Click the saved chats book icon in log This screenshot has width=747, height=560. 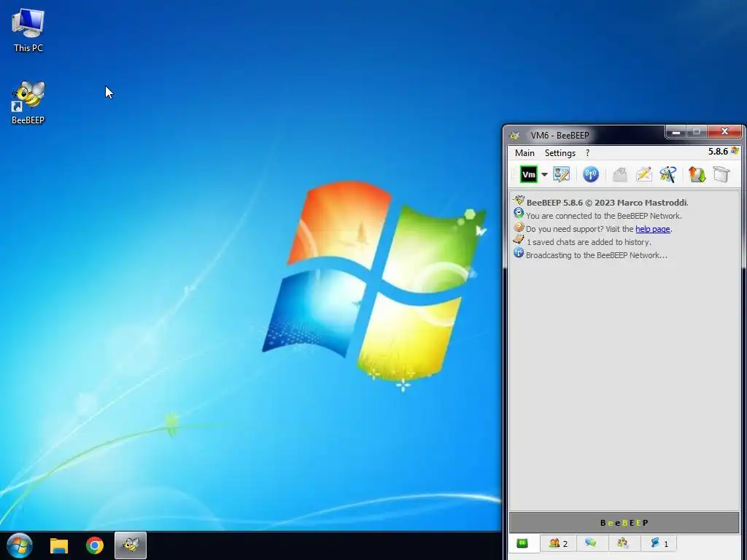519,240
